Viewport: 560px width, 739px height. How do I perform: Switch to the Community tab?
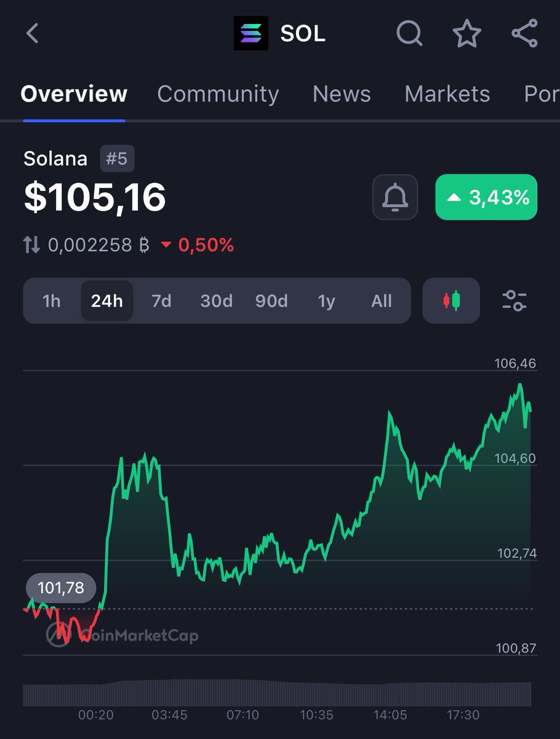(218, 94)
